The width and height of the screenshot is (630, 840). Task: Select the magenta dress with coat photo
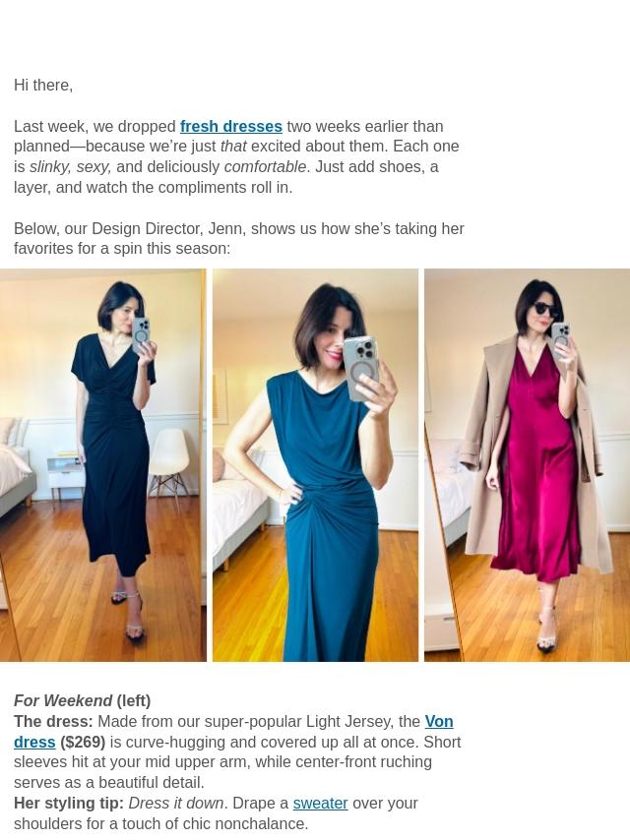point(527,465)
